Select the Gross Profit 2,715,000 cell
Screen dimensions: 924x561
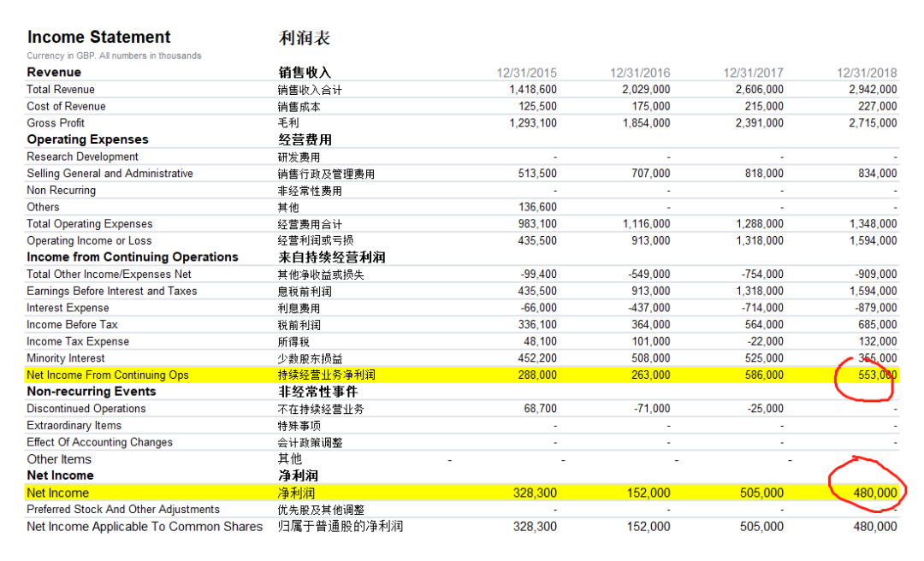(x=873, y=123)
